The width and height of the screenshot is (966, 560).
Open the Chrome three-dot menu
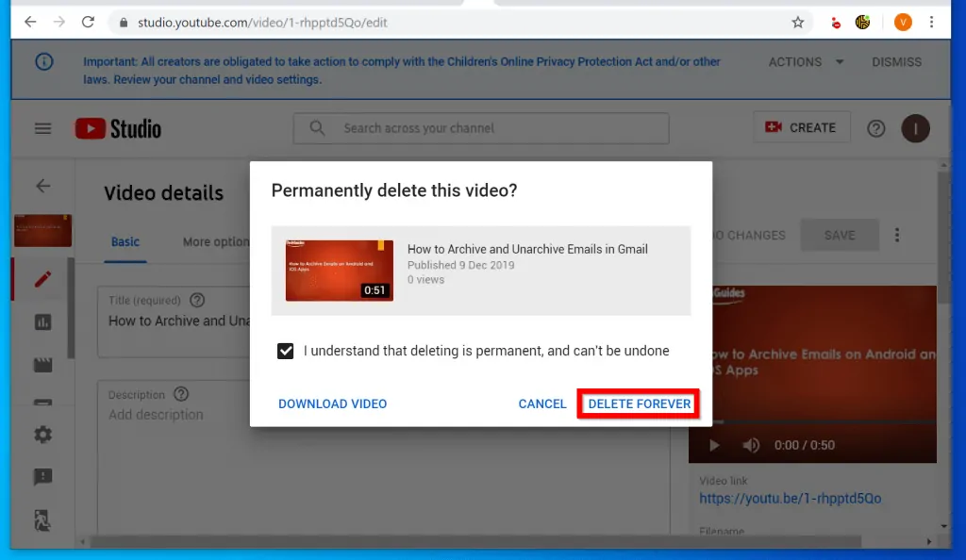(932, 22)
